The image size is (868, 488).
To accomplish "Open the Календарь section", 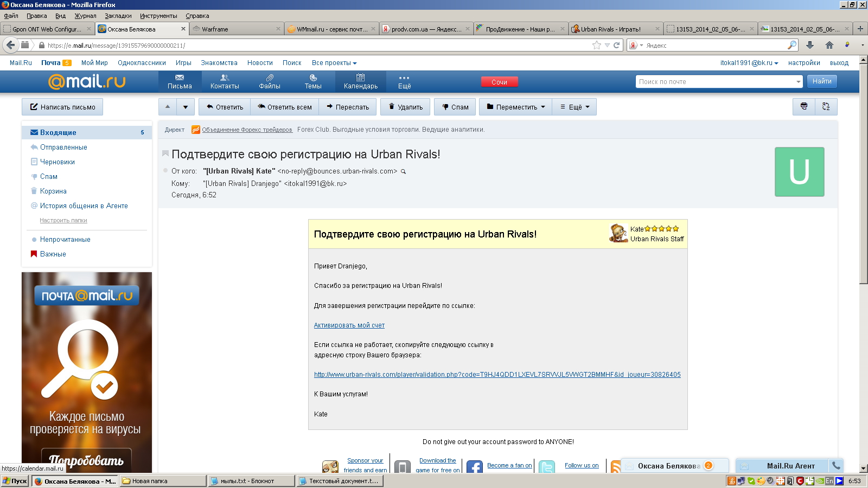I will (360, 81).
